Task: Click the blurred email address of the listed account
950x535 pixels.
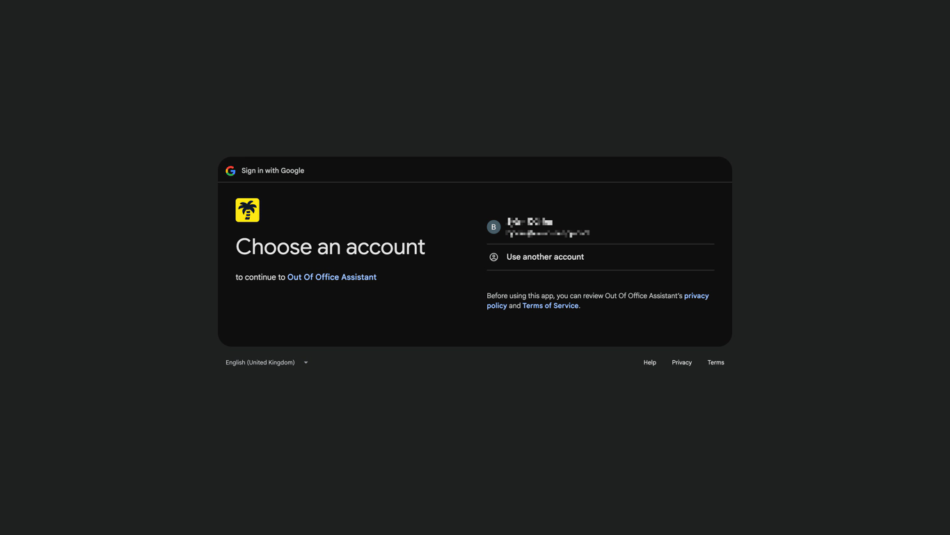Action: click(x=548, y=233)
